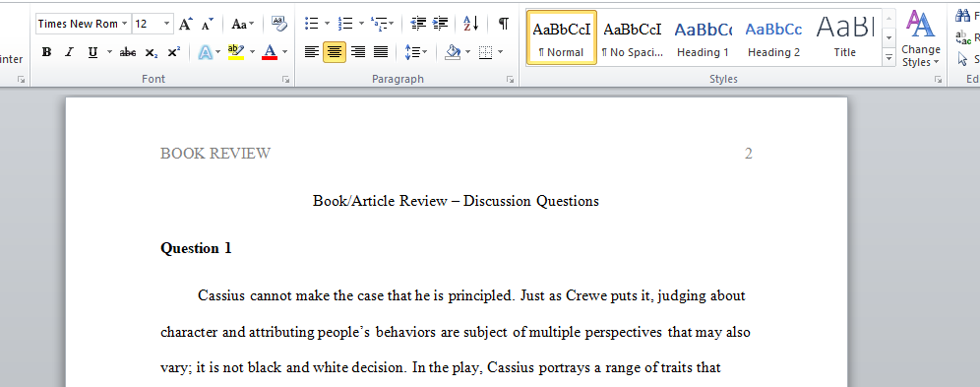Apply the Title style
980x387 pixels.
(844, 37)
